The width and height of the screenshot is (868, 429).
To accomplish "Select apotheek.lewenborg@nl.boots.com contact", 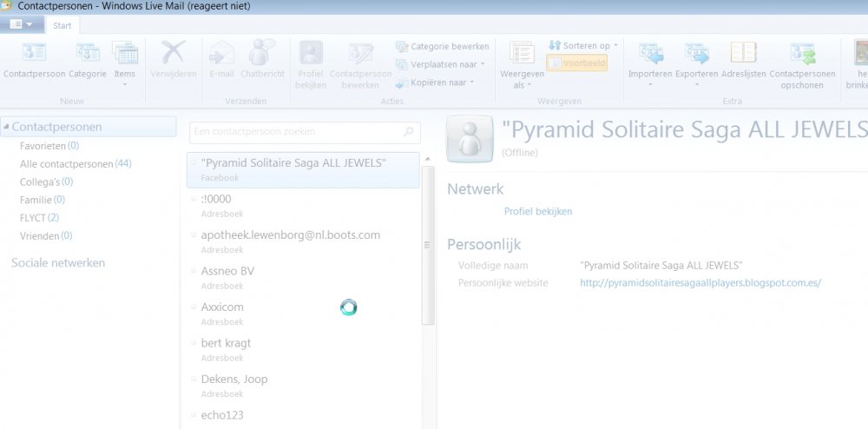I will pyautogui.click(x=303, y=242).
